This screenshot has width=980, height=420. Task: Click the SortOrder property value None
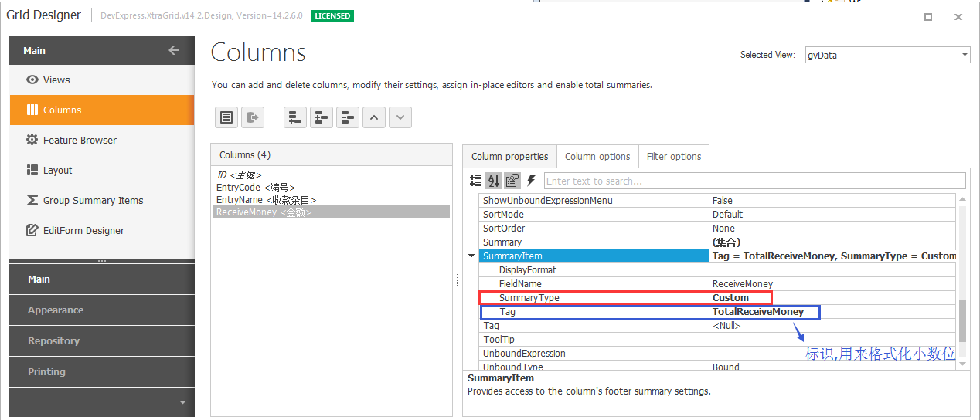coord(723,228)
